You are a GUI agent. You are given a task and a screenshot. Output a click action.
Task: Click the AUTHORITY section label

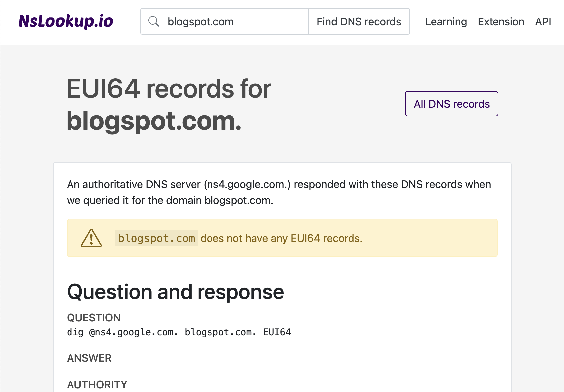tap(97, 384)
